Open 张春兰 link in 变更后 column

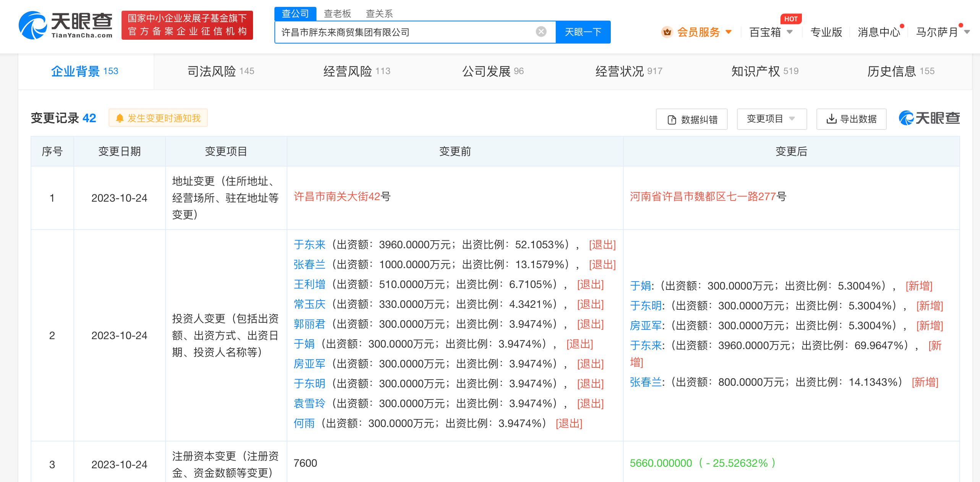click(x=645, y=382)
